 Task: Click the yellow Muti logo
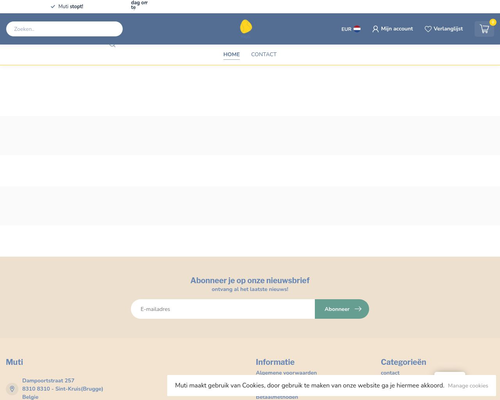point(246,27)
